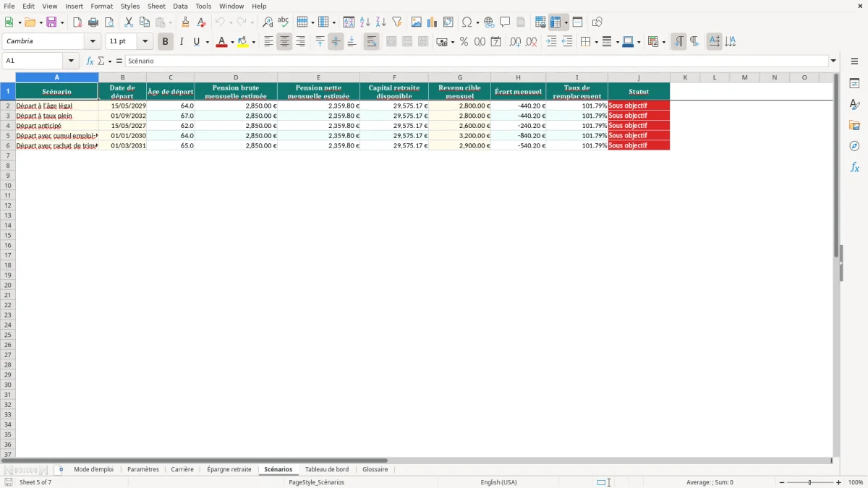Increase the indent
868x488 pixels.
click(551, 42)
